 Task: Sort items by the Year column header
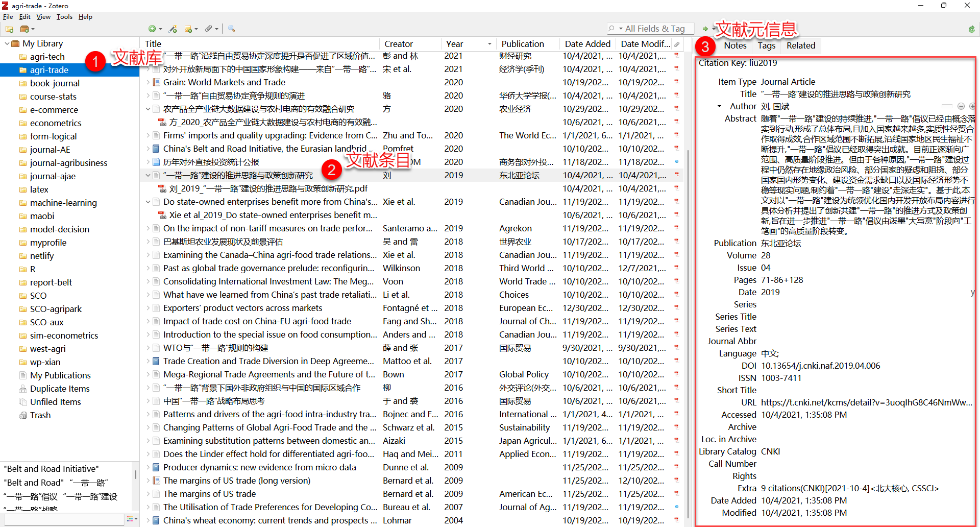pyautogui.click(x=454, y=44)
